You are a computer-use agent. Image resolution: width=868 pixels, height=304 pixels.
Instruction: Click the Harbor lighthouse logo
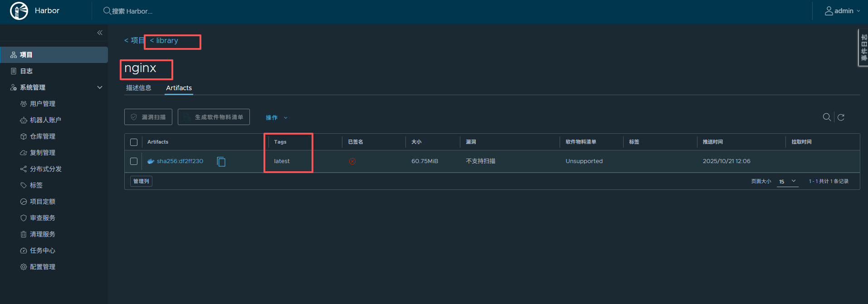pos(19,11)
